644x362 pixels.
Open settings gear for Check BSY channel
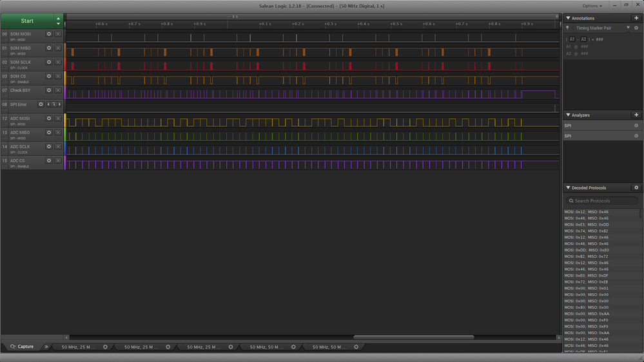pos(49,90)
